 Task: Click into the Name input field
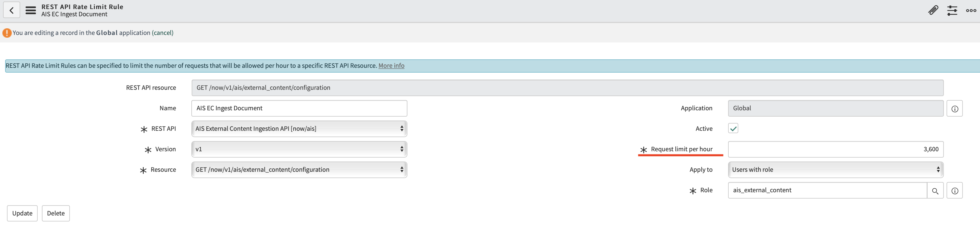point(299,108)
